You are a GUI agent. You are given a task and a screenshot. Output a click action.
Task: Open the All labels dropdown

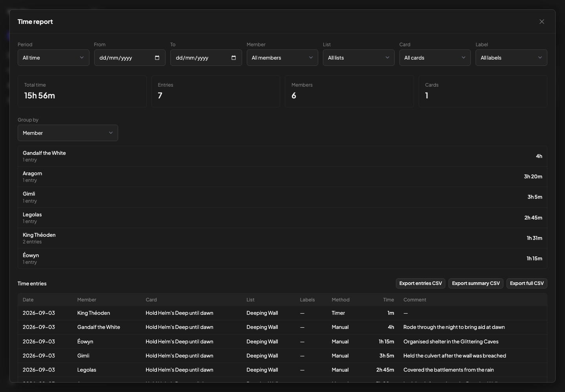(x=511, y=58)
